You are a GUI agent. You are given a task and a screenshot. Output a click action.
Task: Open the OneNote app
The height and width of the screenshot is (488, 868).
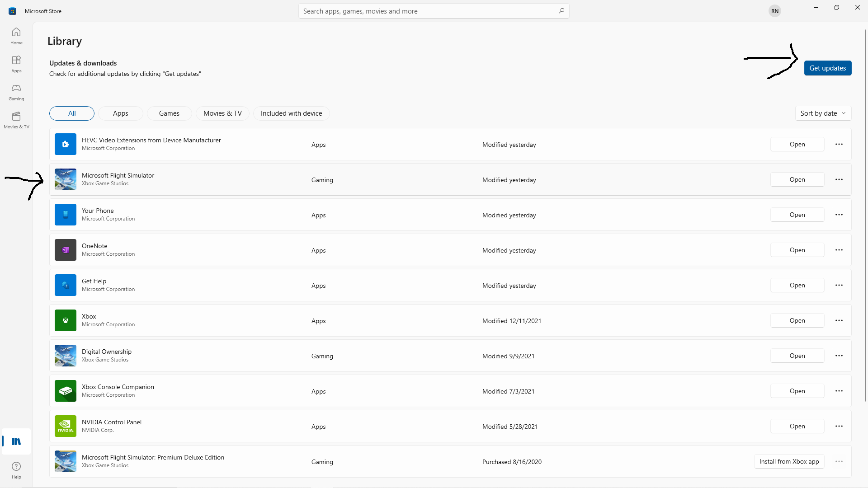click(797, 250)
